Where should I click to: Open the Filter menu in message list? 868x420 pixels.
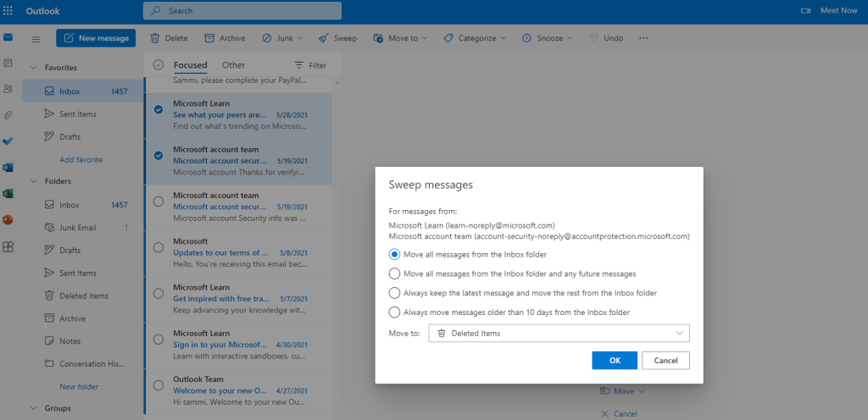pyautogui.click(x=310, y=65)
